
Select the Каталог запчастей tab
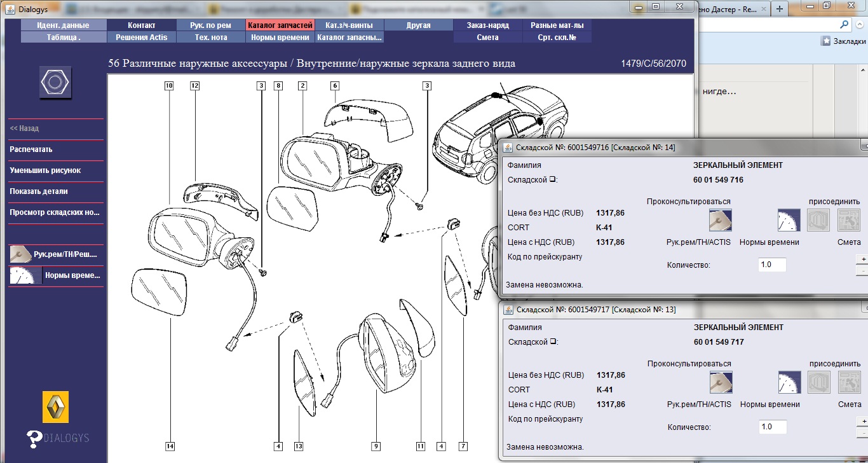(x=280, y=25)
